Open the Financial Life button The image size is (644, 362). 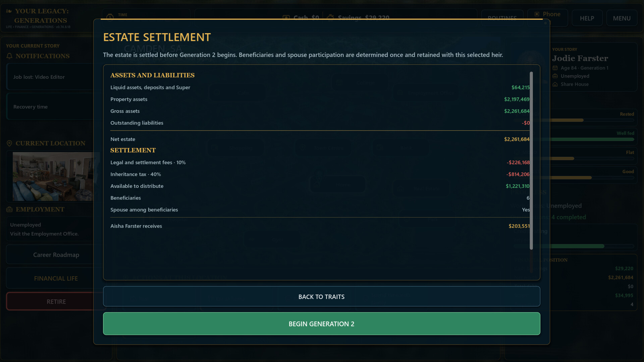click(x=56, y=279)
